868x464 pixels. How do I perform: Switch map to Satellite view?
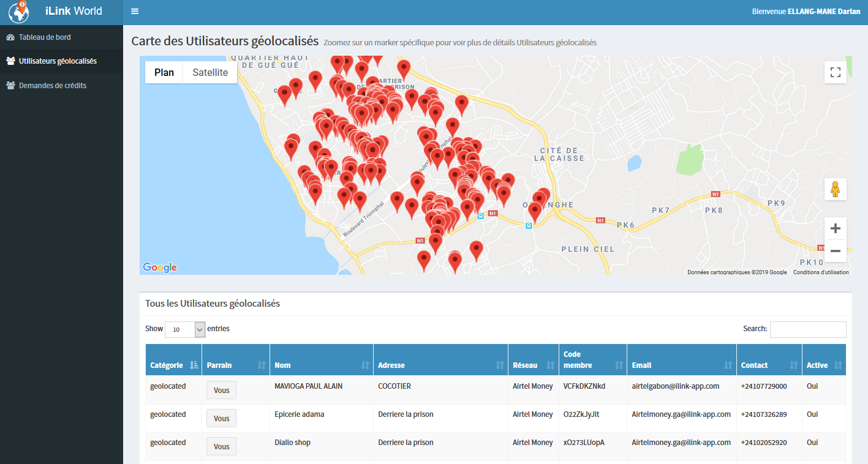coord(210,72)
